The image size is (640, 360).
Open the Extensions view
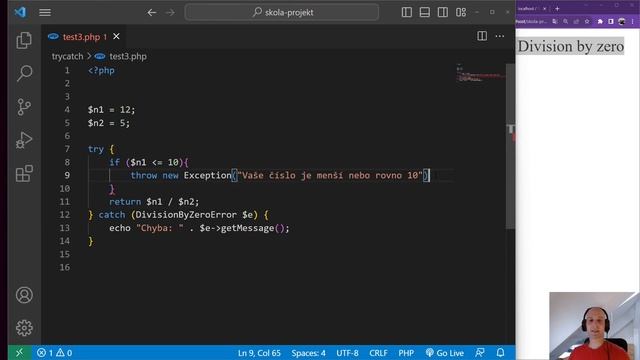click(24, 173)
